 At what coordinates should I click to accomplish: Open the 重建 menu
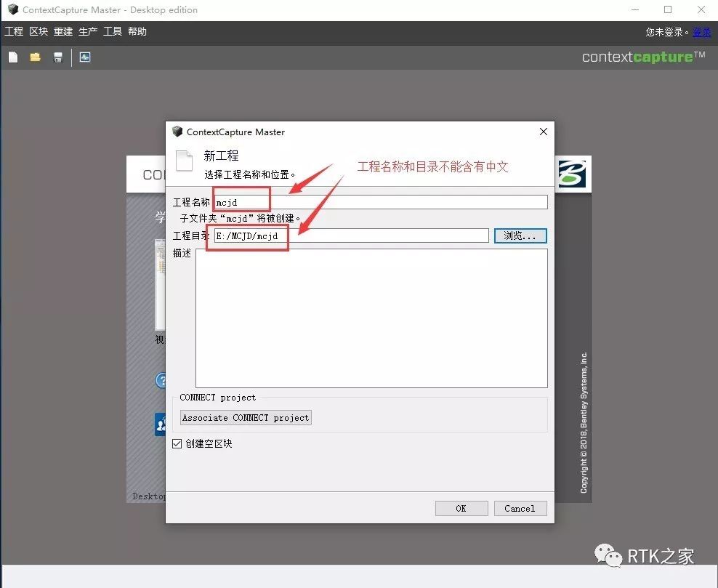(x=63, y=31)
